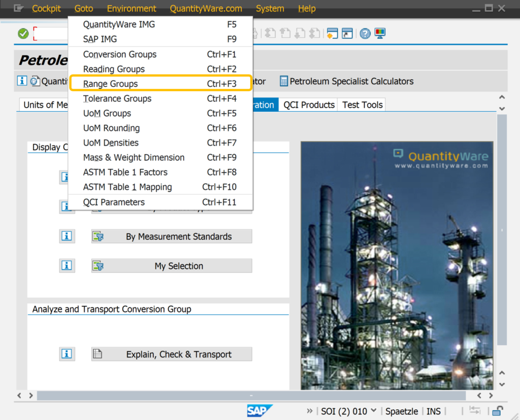Choose Range Groups from Goto menu
This screenshot has width=520, height=420.
160,84
